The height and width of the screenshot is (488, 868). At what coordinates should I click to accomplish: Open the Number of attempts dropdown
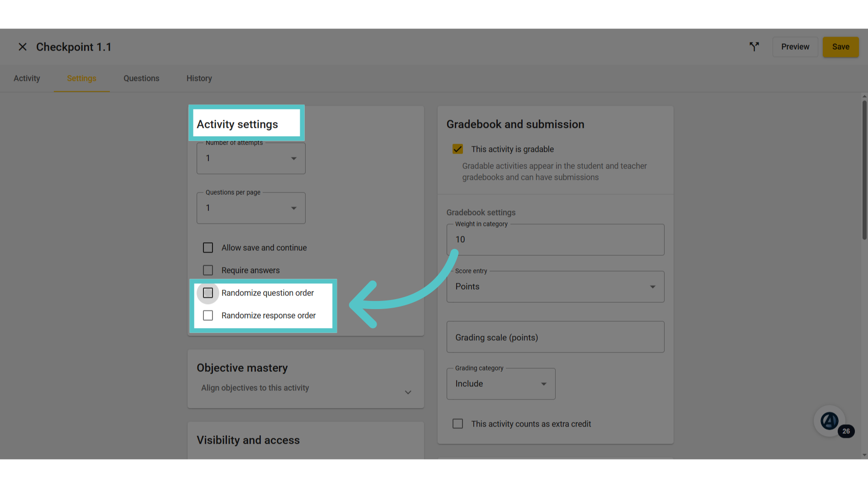pos(251,159)
